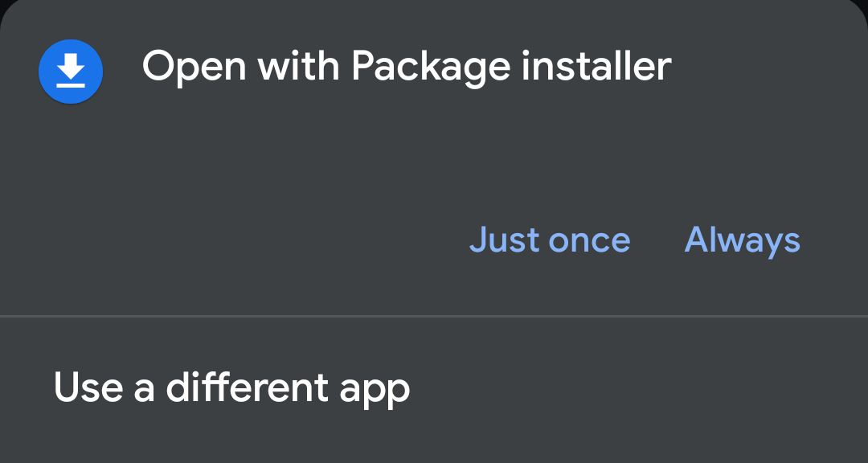Click the Open with Package installer title
This screenshot has width=868, height=463.
[x=406, y=67]
